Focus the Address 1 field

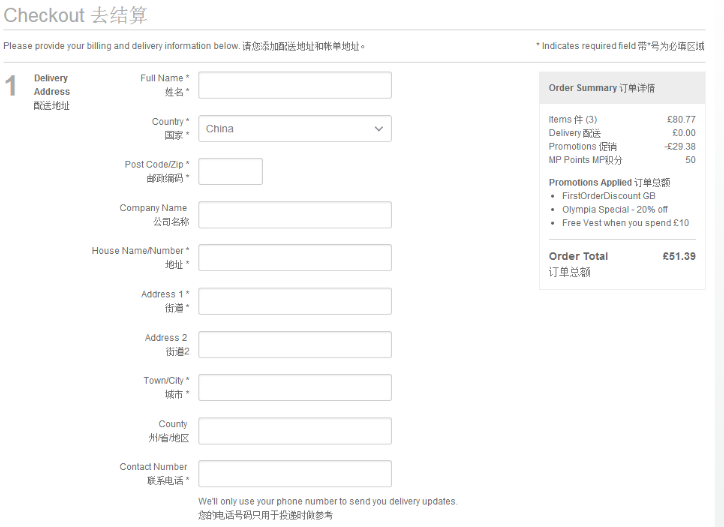click(x=295, y=301)
